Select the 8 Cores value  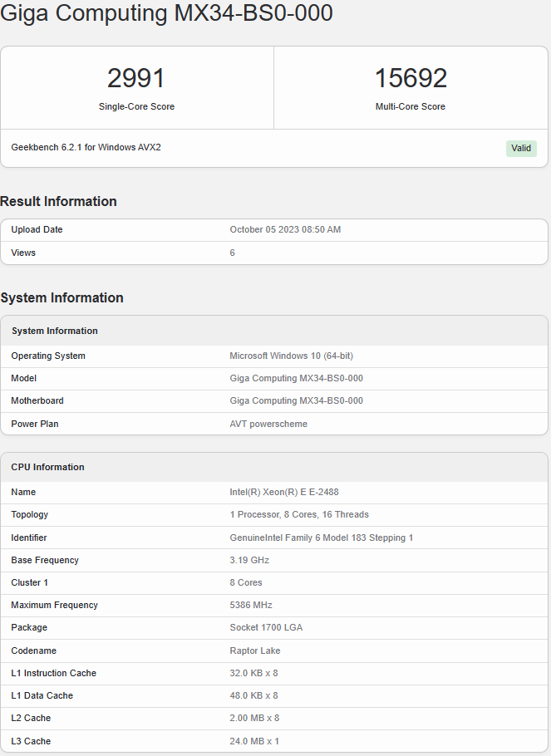[x=246, y=582]
